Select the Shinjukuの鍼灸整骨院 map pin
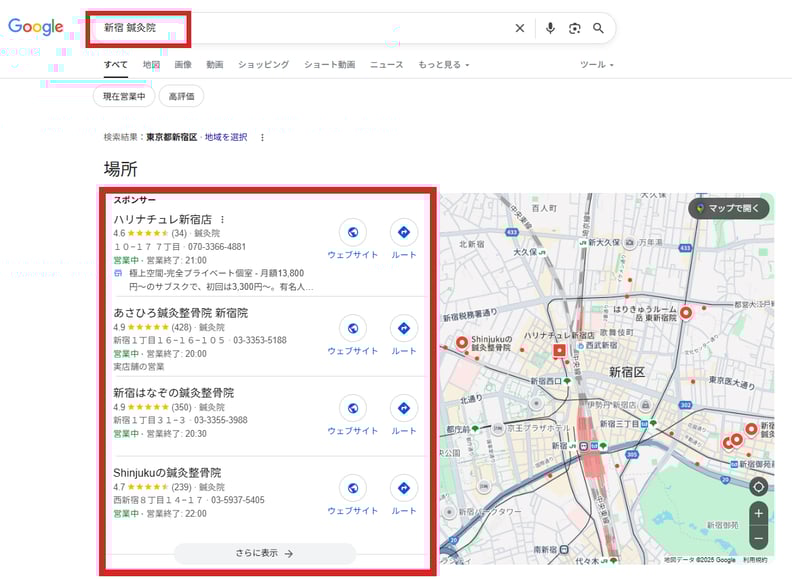This screenshot has width=792, height=579. 462,343
